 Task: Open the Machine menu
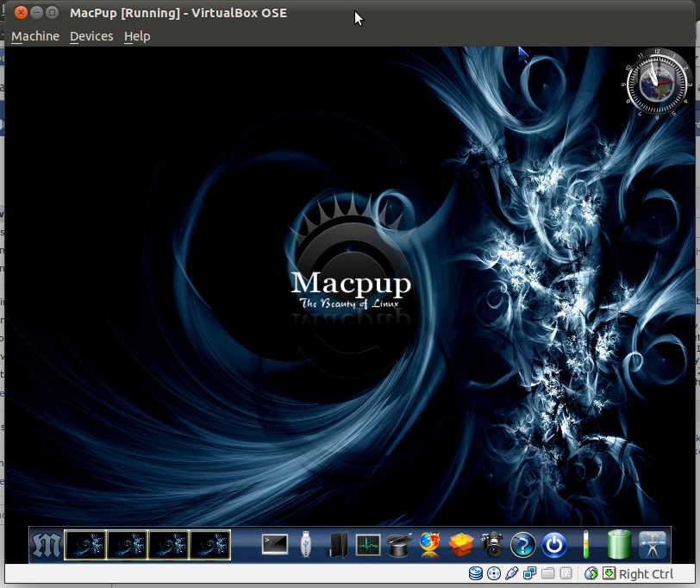(35, 36)
